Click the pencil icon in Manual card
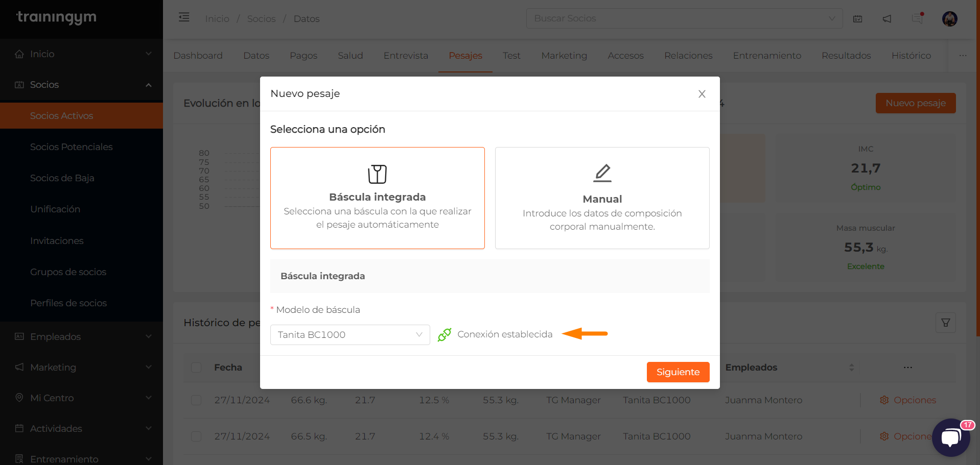The image size is (980, 465). (602, 173)
